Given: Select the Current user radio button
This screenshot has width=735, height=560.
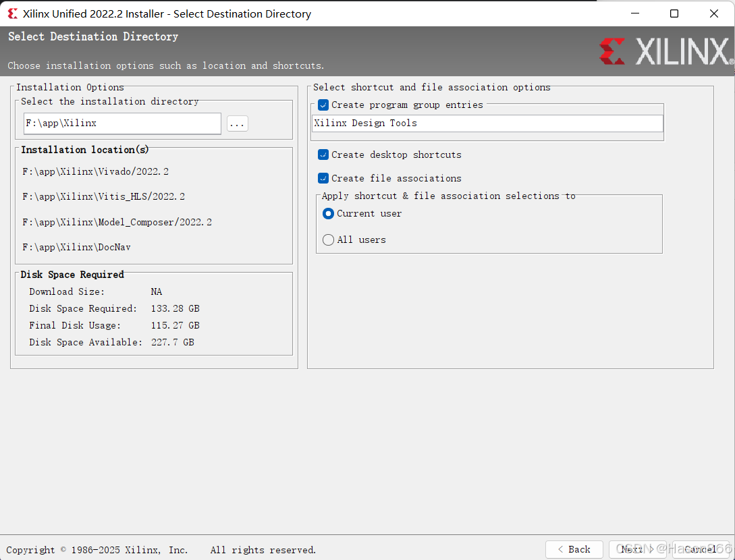Looking at the screenshot, I should click(x=328, y=214).
